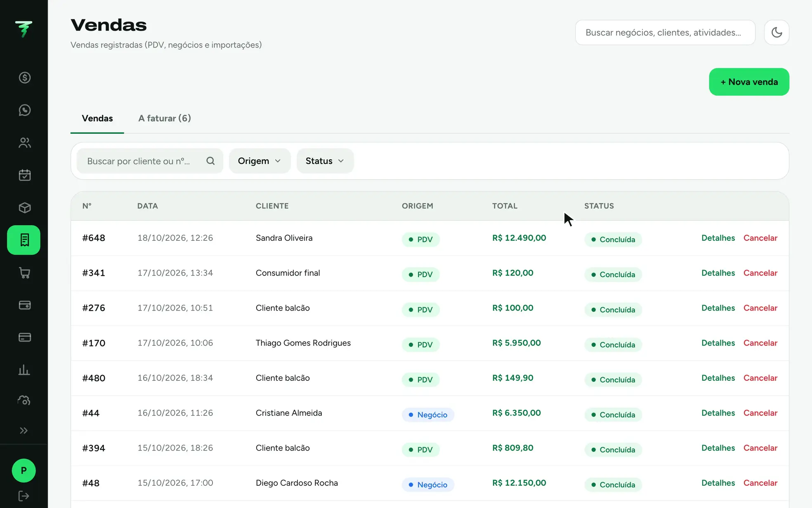Toggle dark mode with the moon button
812x508 pixels.
pyautogui.click(x=777, y=32)
